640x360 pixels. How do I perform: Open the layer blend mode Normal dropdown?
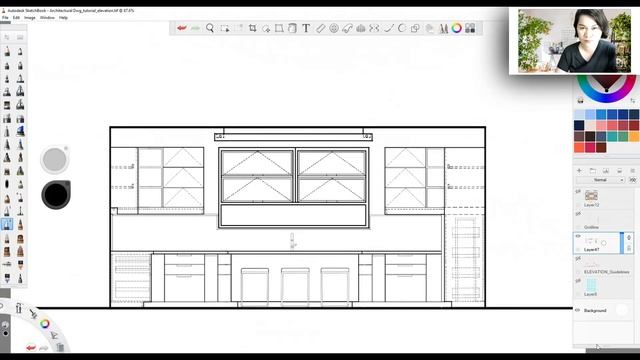tap(600, 180)
